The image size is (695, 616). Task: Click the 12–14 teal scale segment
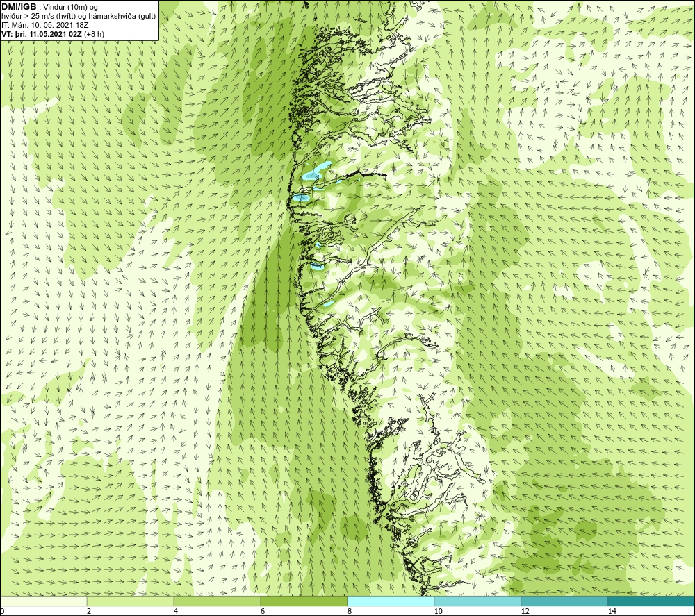point(564,601)
